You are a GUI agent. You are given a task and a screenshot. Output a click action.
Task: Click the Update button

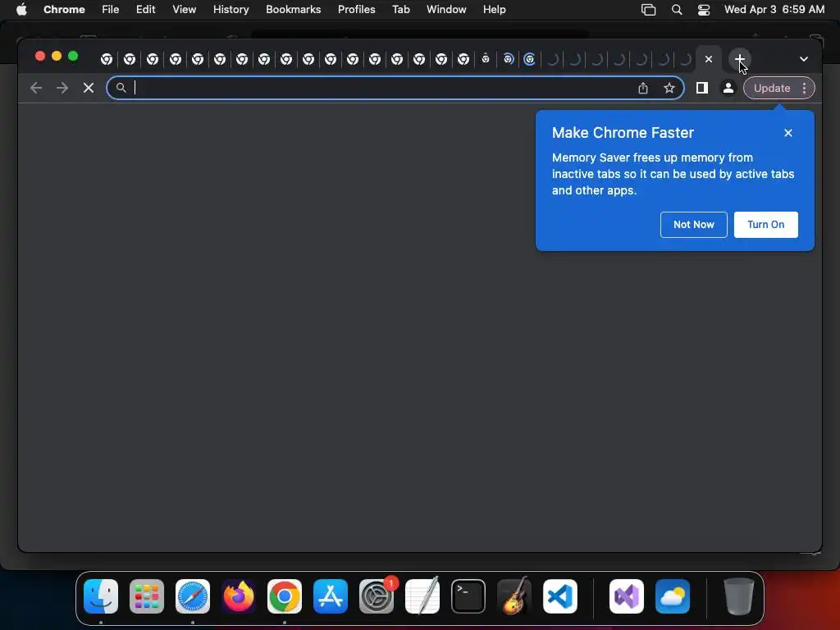771,88
